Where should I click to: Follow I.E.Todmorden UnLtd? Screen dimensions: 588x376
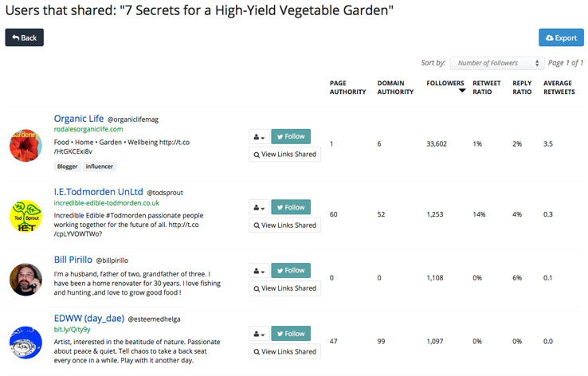point(290,207)
